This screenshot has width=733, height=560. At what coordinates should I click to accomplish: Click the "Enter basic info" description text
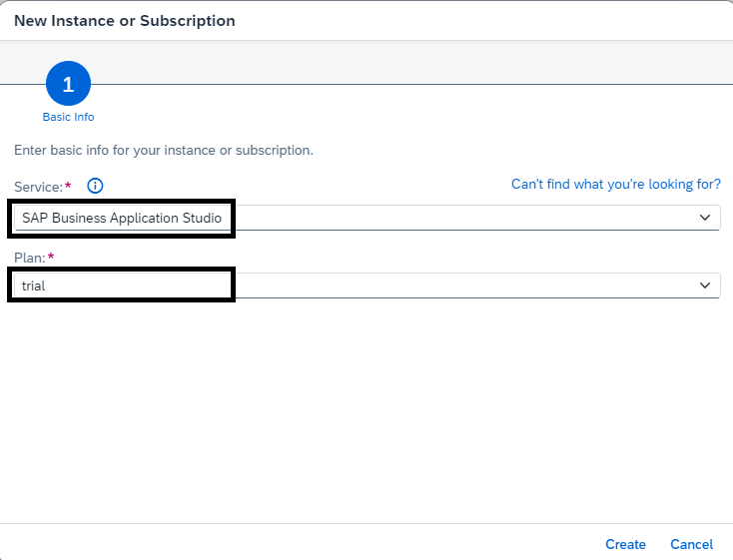(164, 150)
